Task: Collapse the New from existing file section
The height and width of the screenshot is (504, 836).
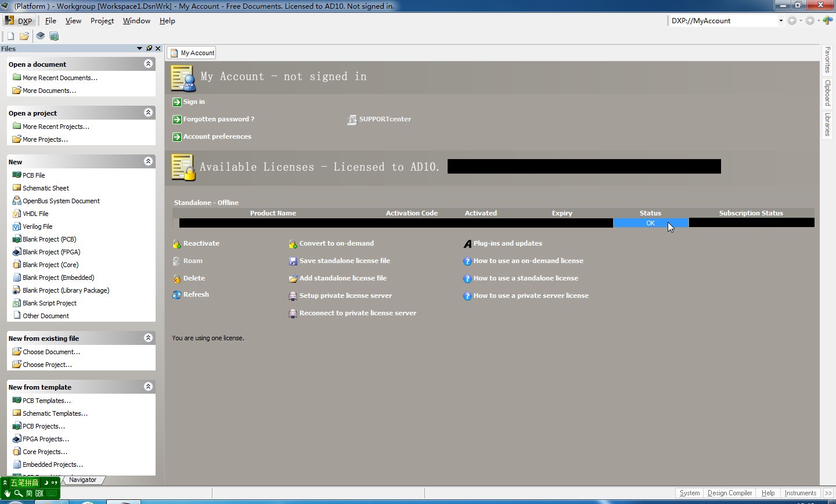Action: point(149,338)
